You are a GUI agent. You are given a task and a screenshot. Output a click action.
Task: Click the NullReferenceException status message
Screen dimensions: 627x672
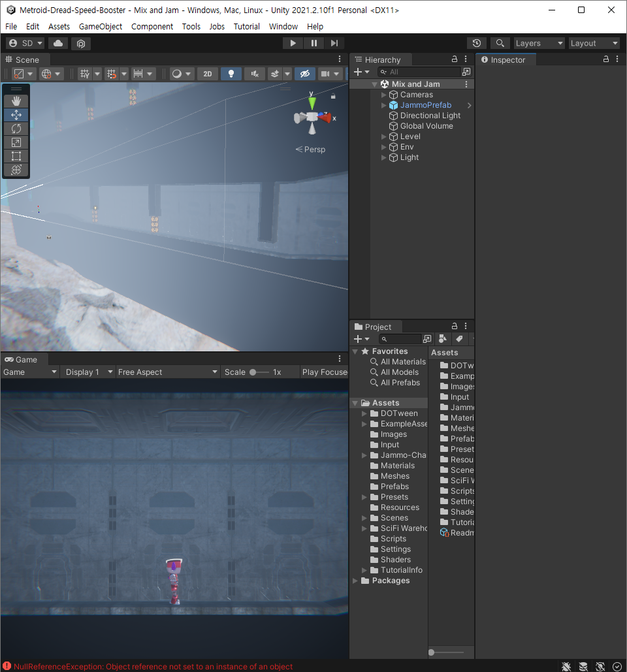point(153,666)
